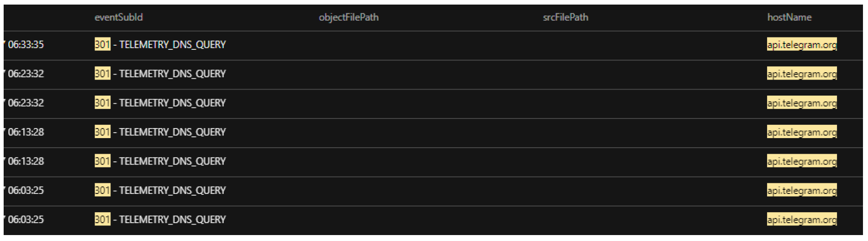This screenshot has height=241, width=868.
Task: Click TELEMETRY_DNS_QUERY in the lower 06:23:32 row
Action: pyautogui.click(x=172, y=103)
